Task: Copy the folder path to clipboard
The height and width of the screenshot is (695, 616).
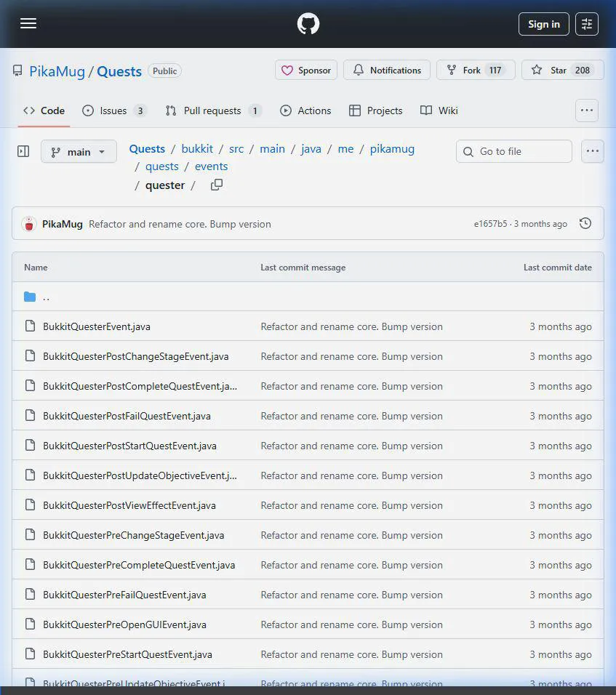Action: 217,185
